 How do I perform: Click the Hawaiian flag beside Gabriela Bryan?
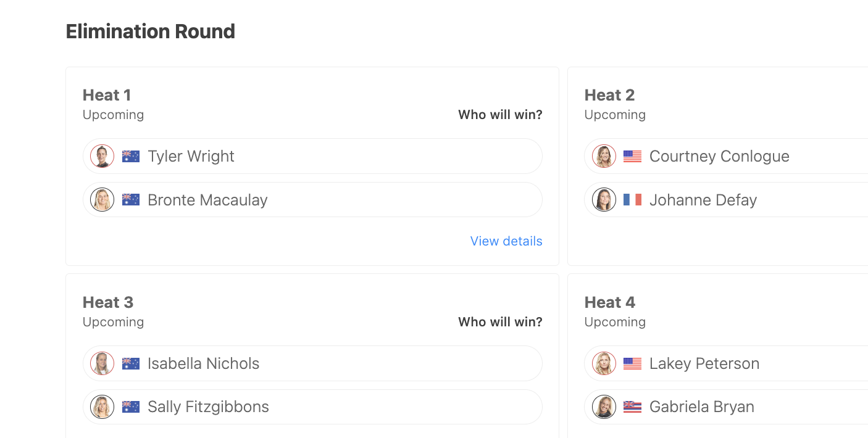(633, 407)
